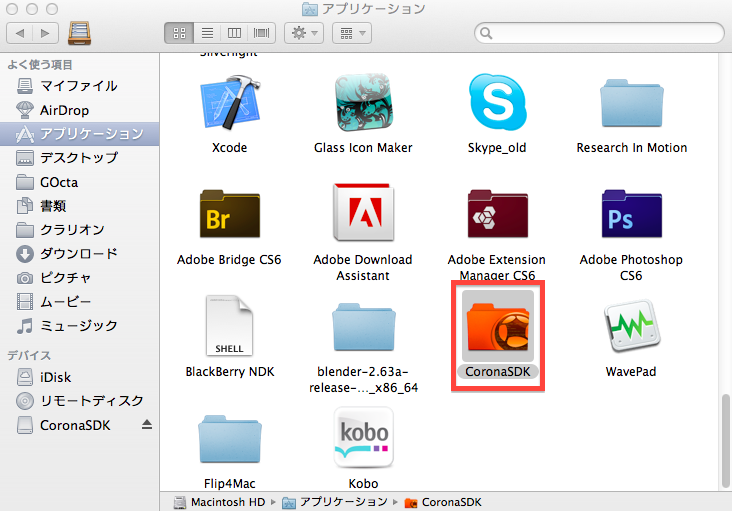Open the GOcta sidebar folder
The image size is (732, 511).
click(79, 182)
